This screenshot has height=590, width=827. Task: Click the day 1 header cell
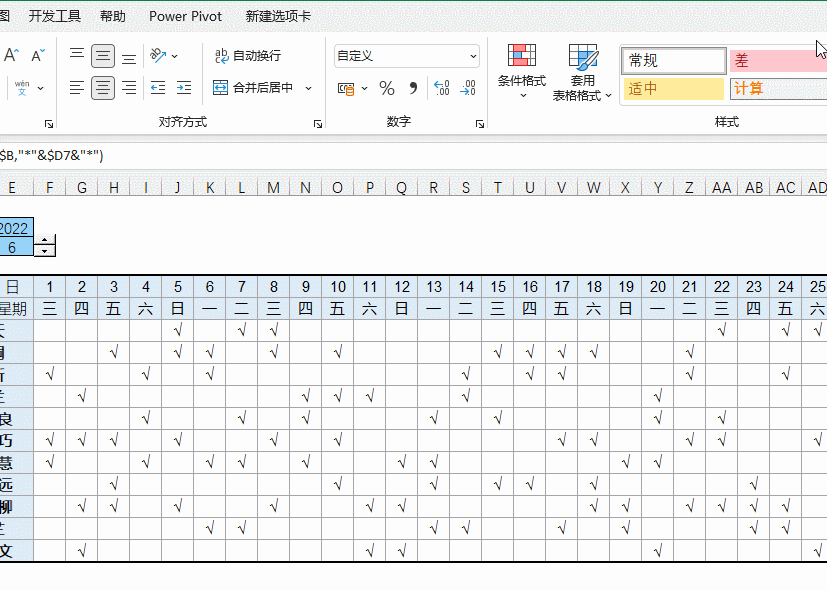[50, 287]
